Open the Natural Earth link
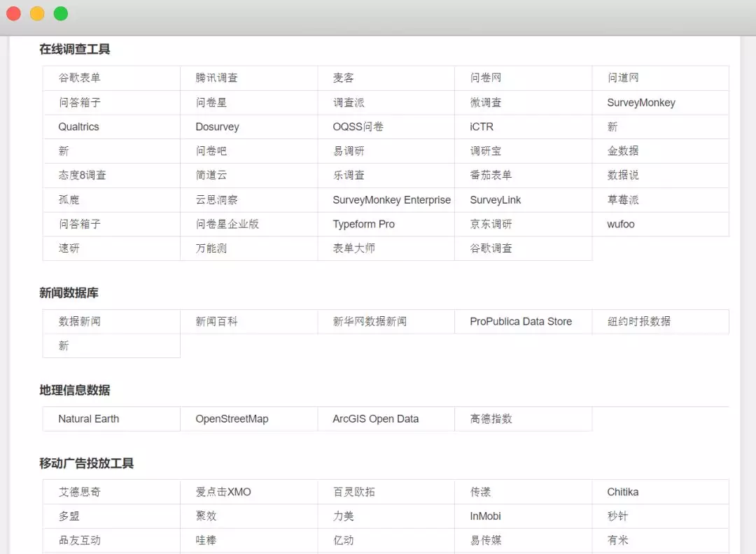This screenshot has height=554, width=756. tap(89, 418)
